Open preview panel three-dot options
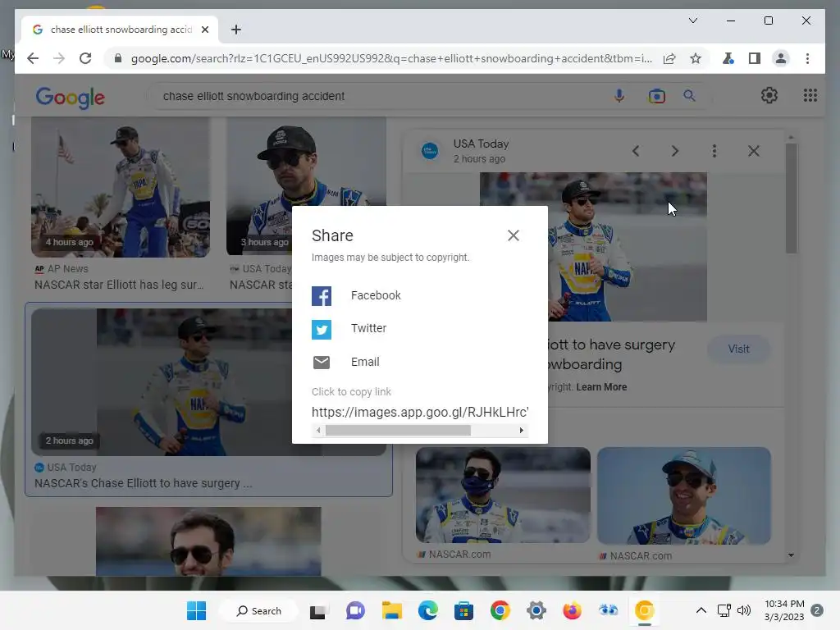This screenshot has height=630, width=840. [714, 151]
